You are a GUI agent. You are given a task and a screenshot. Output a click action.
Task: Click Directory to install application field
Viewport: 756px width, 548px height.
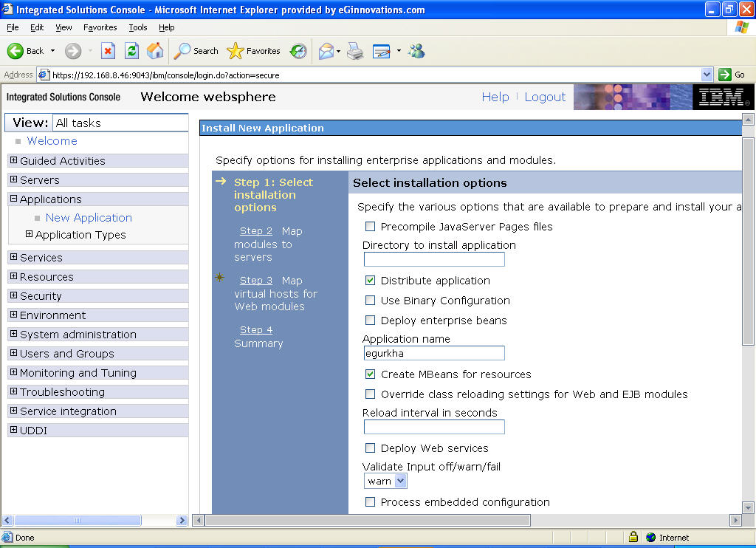[x=434, y=259]
